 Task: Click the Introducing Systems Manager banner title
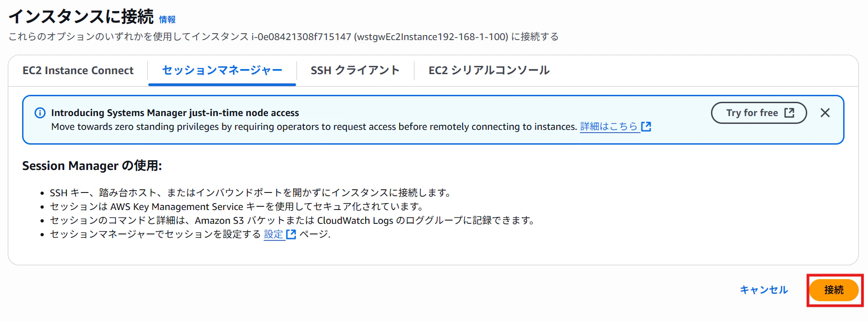click(x=175, y=113)
